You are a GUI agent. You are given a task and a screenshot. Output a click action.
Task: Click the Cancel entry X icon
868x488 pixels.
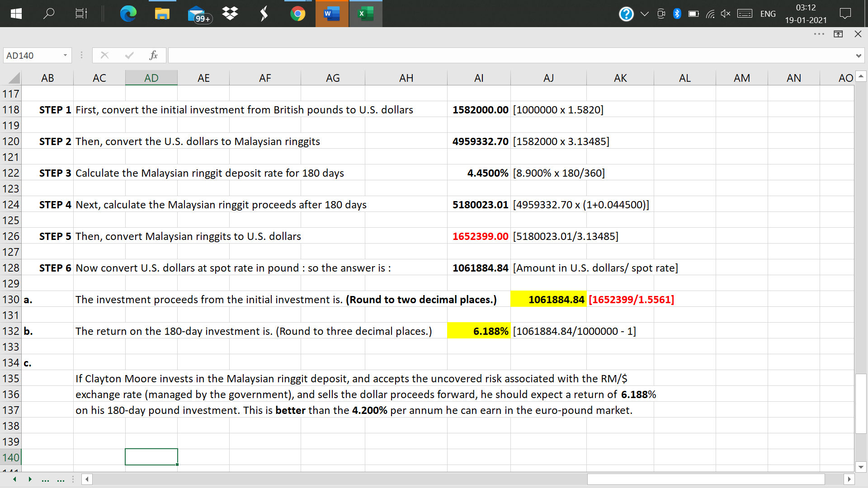104,55
